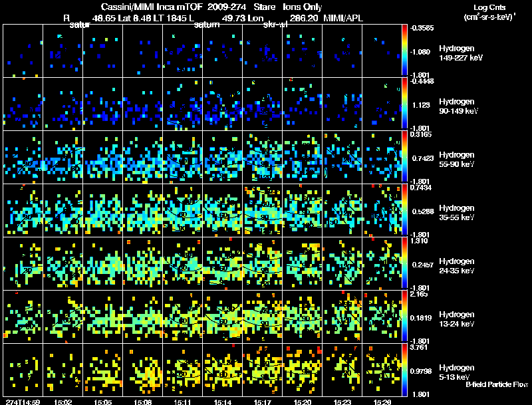532x405 pixels.
Task: Open the 15:17 panel in 35-55 keV row
Action: [x=263, y=210]
